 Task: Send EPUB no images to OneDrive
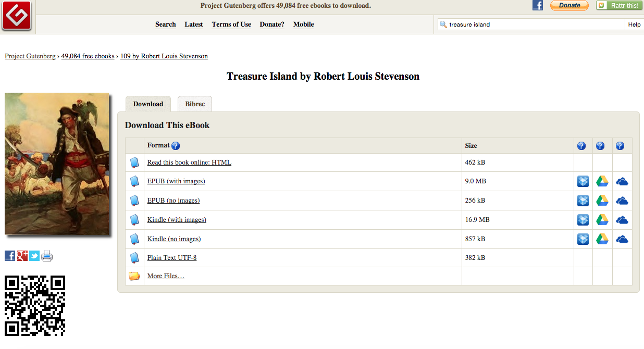pos(622,201)
